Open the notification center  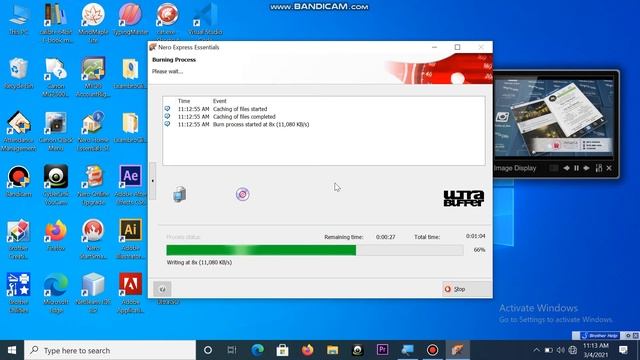coord(623,350)
